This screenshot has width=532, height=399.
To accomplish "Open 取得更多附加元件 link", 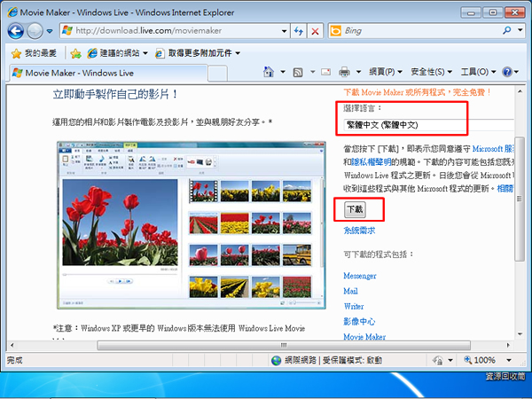I will coord(198,53).
